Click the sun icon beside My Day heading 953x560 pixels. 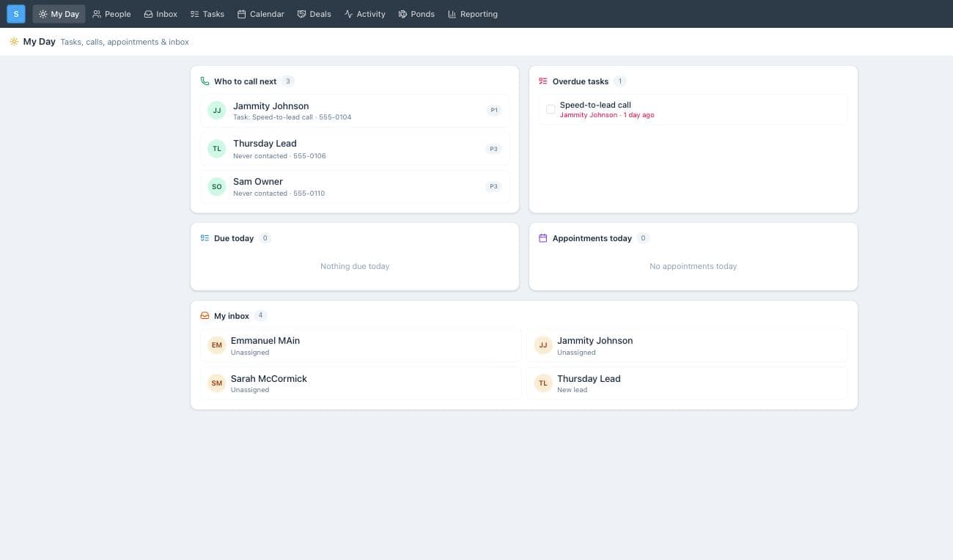point(14,42)
